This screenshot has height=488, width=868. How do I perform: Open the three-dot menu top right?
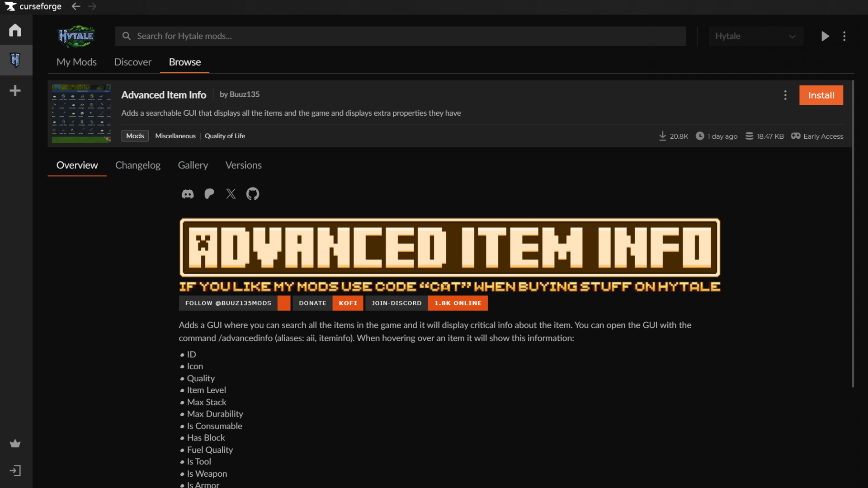coord(844,36)
